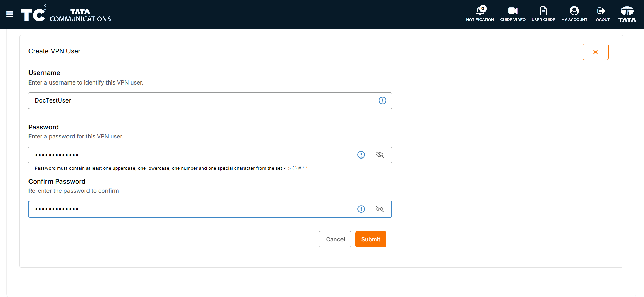Click the Password input field
This screenshot has width=644, height=297.
click(210, 155)
